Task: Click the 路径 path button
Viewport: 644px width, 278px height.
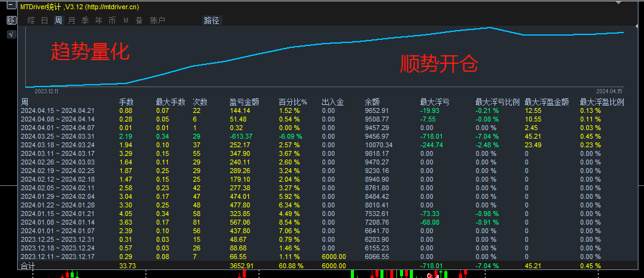Action: (211, 20)
